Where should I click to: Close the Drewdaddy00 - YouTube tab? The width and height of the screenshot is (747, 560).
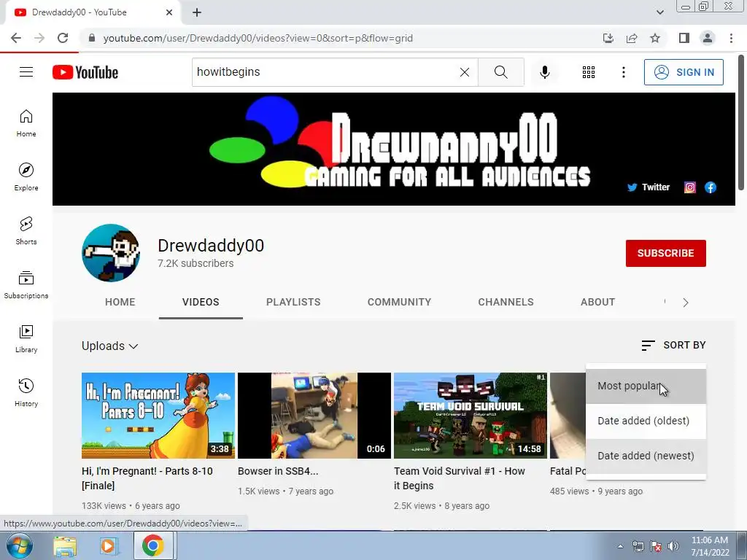169,12
